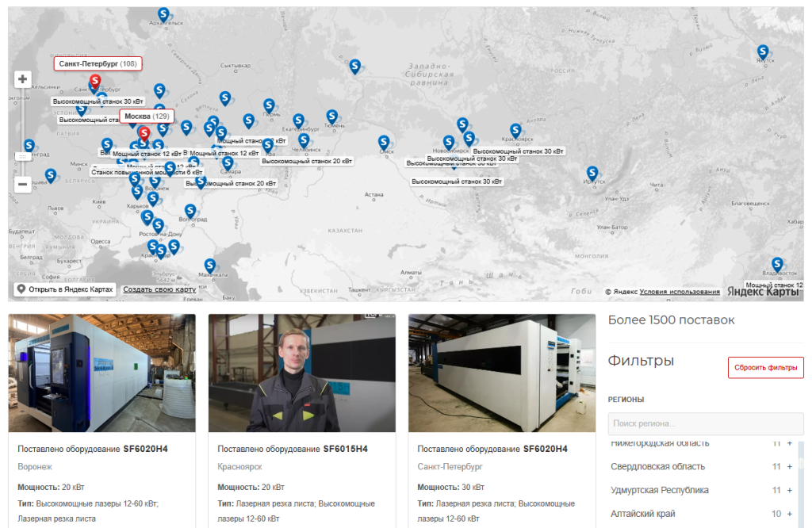Open the Perm delivery marker

coord(269,106)
